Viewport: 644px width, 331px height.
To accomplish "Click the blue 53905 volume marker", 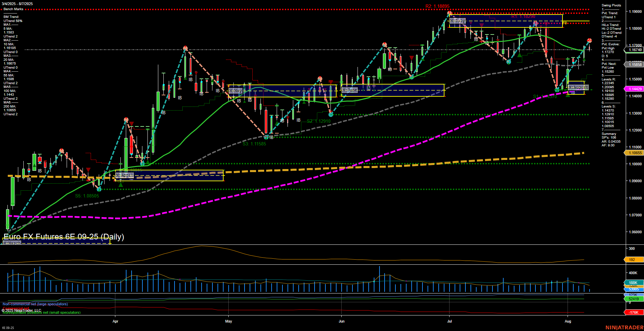I will (x=633, y=289).
